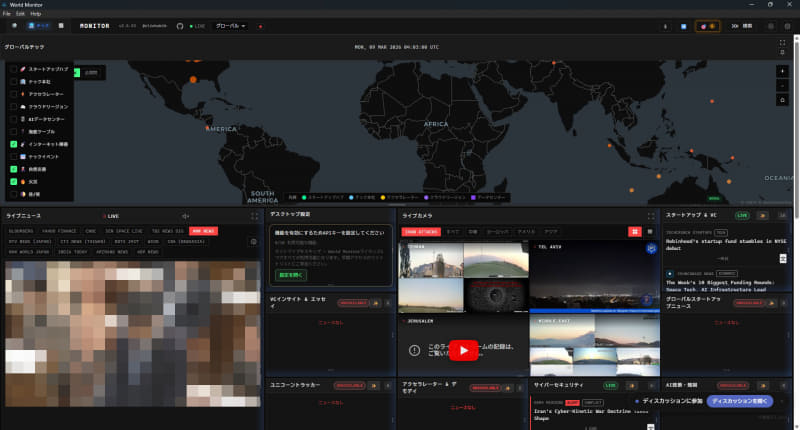Click orange icon in スタートアップ & VC header
The image size is (800, 430).
(763, 216)
